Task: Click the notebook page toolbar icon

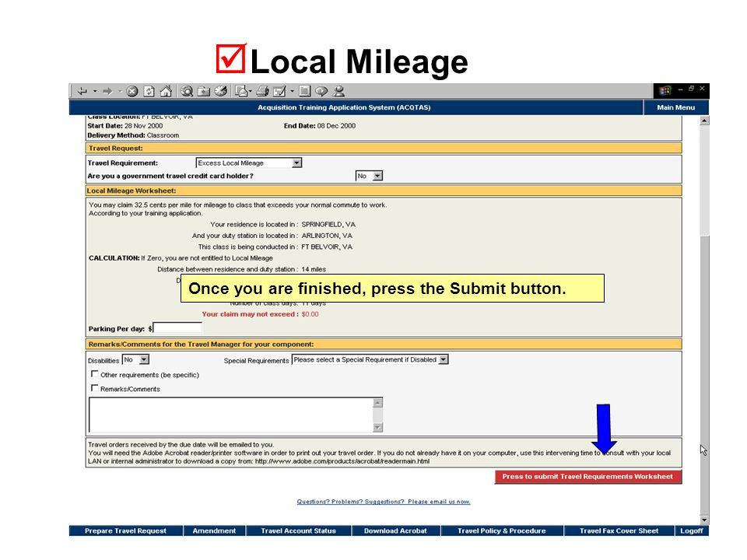Action: tap(305, 91)
